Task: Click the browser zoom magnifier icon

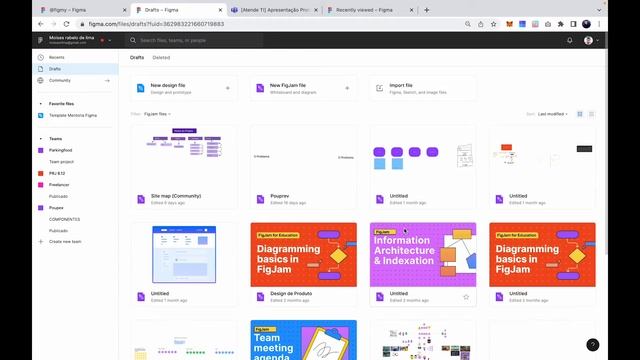Action: pyautogui.click(x=468, y=24)
